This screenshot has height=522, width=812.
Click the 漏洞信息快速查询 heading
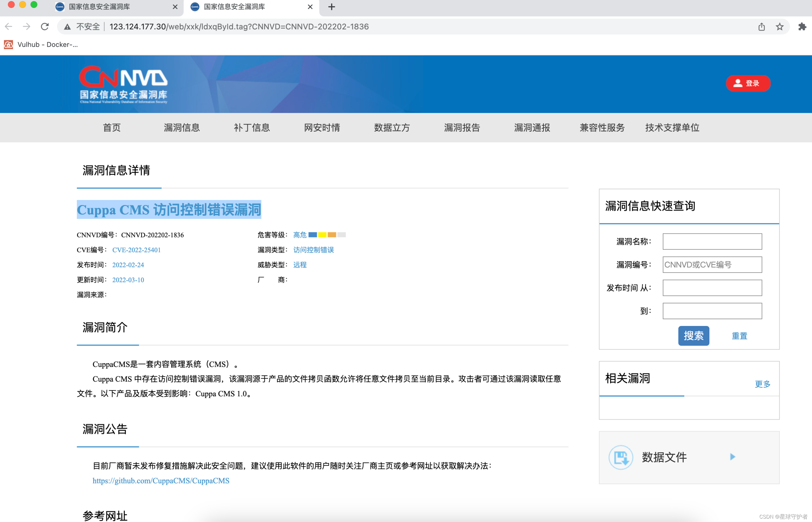pos(650,206)
